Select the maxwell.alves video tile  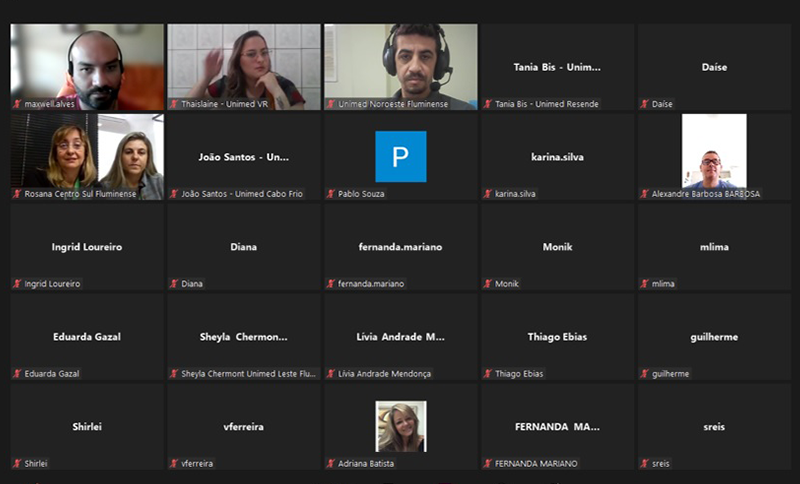point(87,64)
